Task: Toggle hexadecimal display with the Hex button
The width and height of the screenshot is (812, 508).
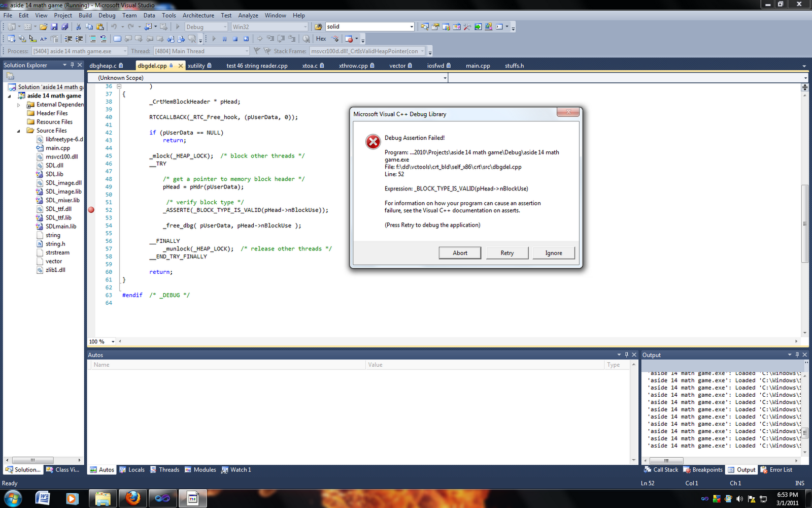Action: pos(321,39)
